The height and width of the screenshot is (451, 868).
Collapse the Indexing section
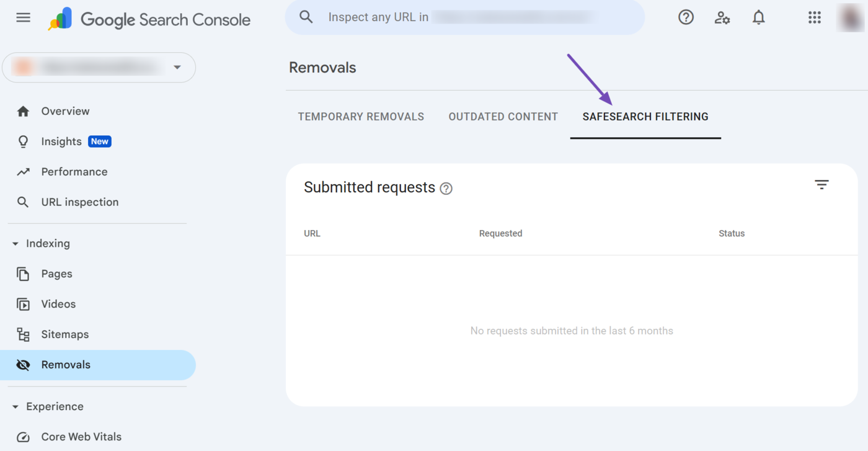pos(15,244)
